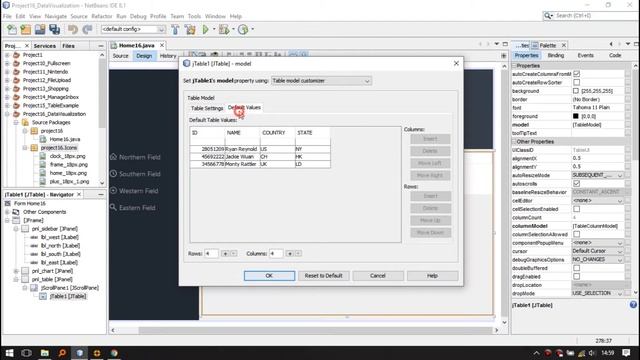Select the Ryan Reynold table cell
This screenshot has width=640, height=360.
(x=242, y=149)
